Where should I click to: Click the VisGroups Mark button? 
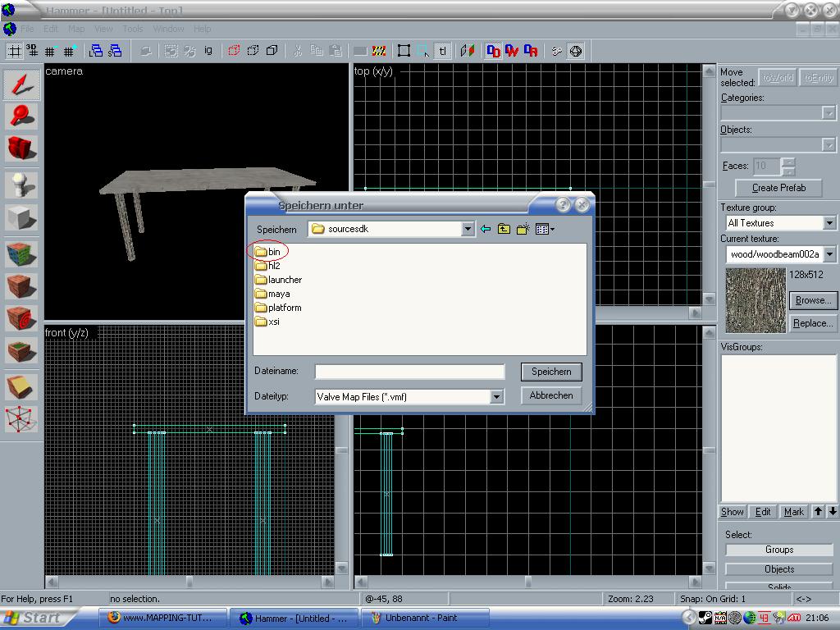(794, 512)
